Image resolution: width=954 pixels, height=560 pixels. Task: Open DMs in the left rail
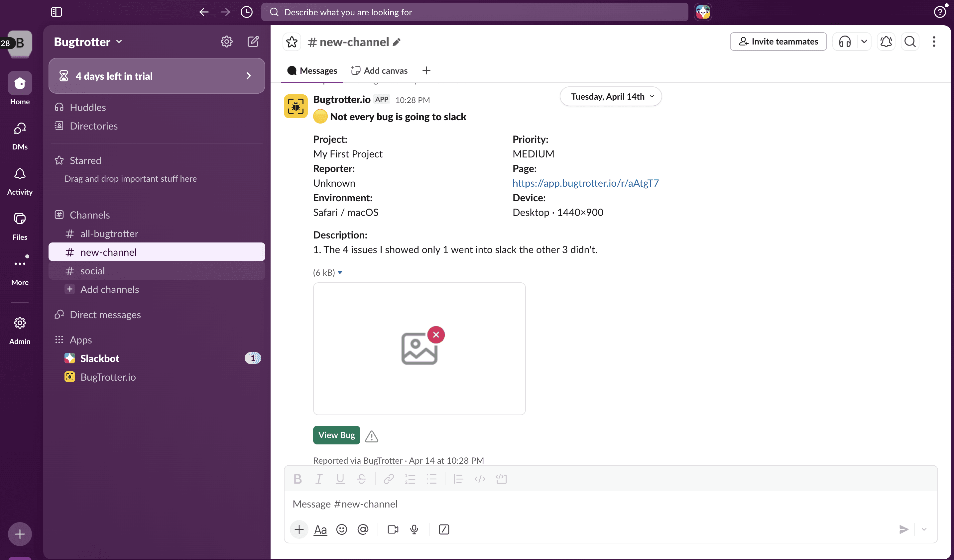(x=20, y=136)
